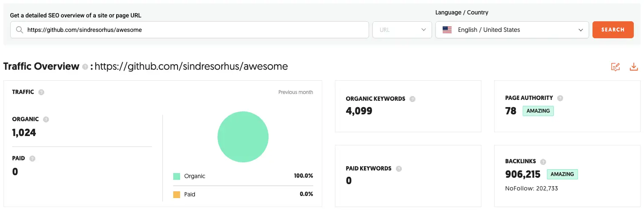Click the help icon beside PAGE AUTHORITY
The height and width of the screenshot is (210, 644).
pos(560,98)
